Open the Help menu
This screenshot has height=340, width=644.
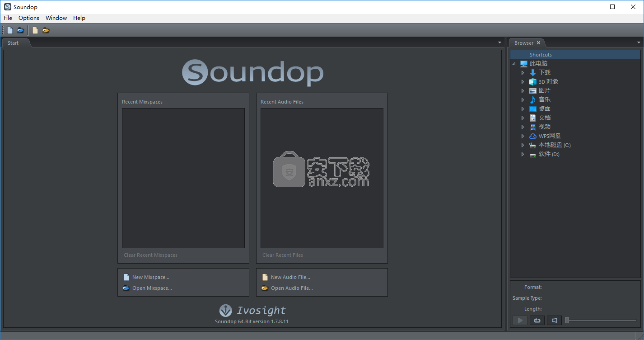click(x=79, y=18)
